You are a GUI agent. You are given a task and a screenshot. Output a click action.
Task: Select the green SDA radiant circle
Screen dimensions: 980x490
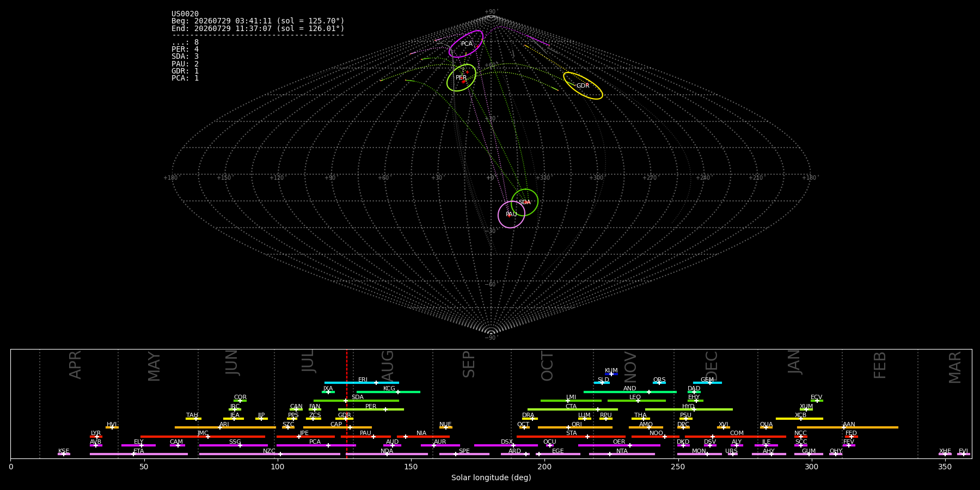pos(525,203)
